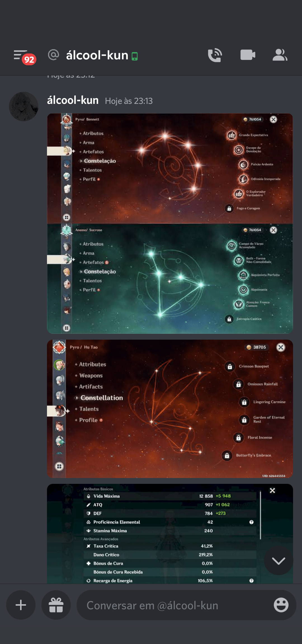This screenshot has width=302, height=644.
Task: Start a voice call with álcool-kun
Action: [x=215, y=55]
